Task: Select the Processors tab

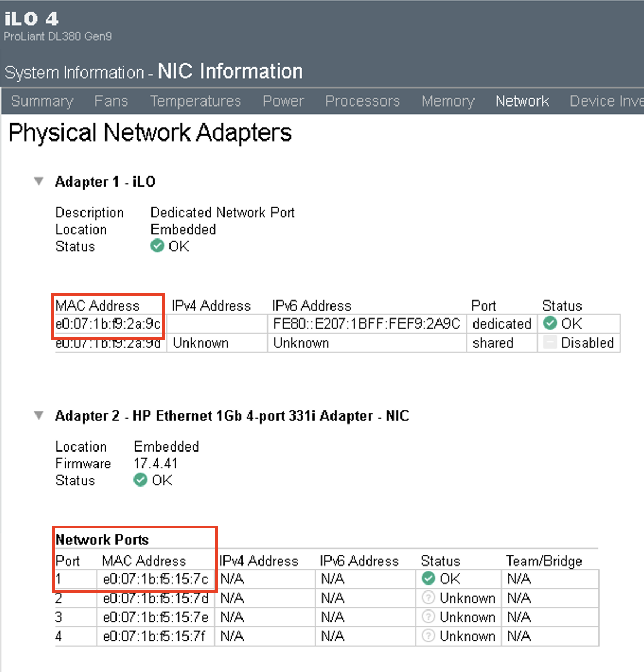Action: [x=362, y=101]
